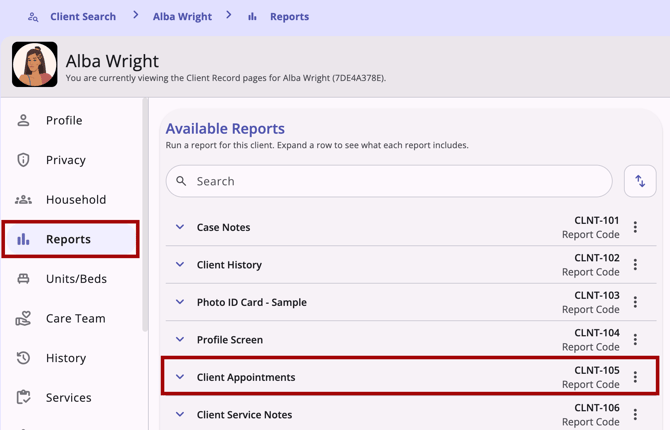Viewport: 670px width, 430px height.
Task: Open the Case Notes three-dot menu
Action: [635, 227]
